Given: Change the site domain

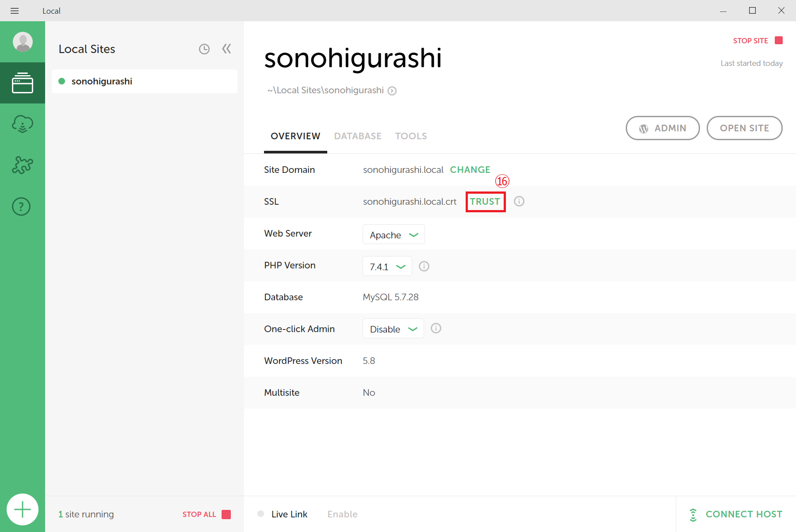Looking at the screenshot, I should click(x=470, y=170).
